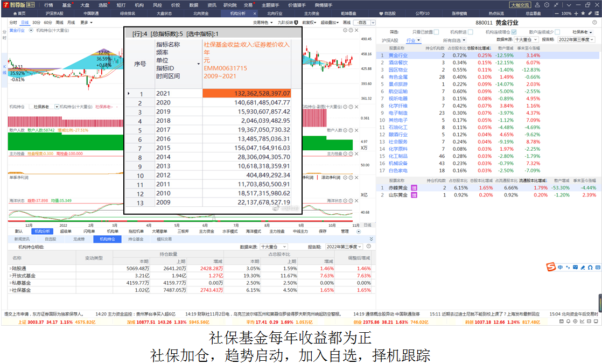Viewport: 602px width, 364px height.
Task: Expand the 社保基金 row
Action: (11, 290)
